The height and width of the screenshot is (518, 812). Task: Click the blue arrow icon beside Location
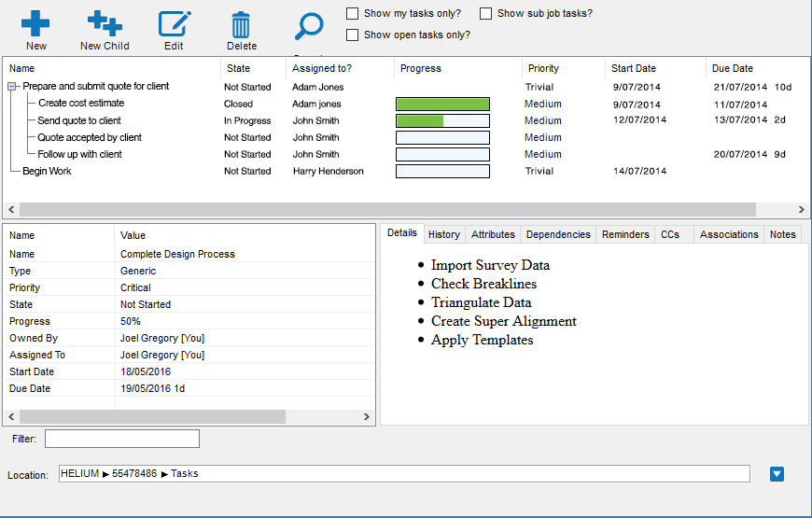click(777, 474)
